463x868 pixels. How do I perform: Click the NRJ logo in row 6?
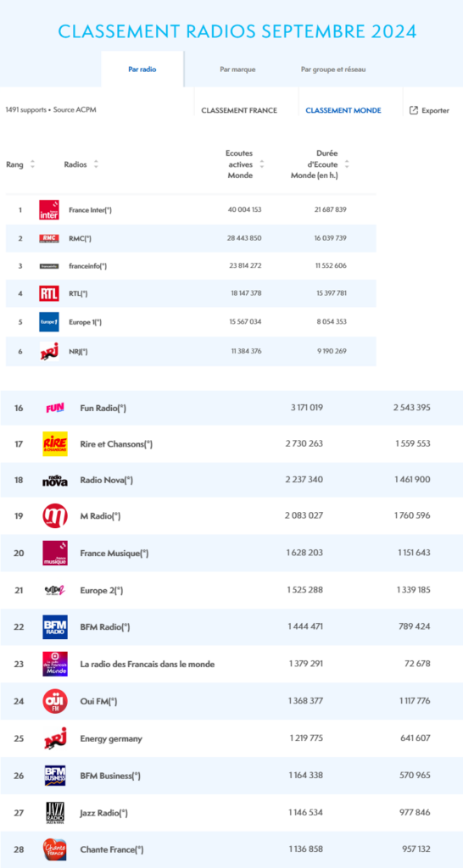[48, 352]
